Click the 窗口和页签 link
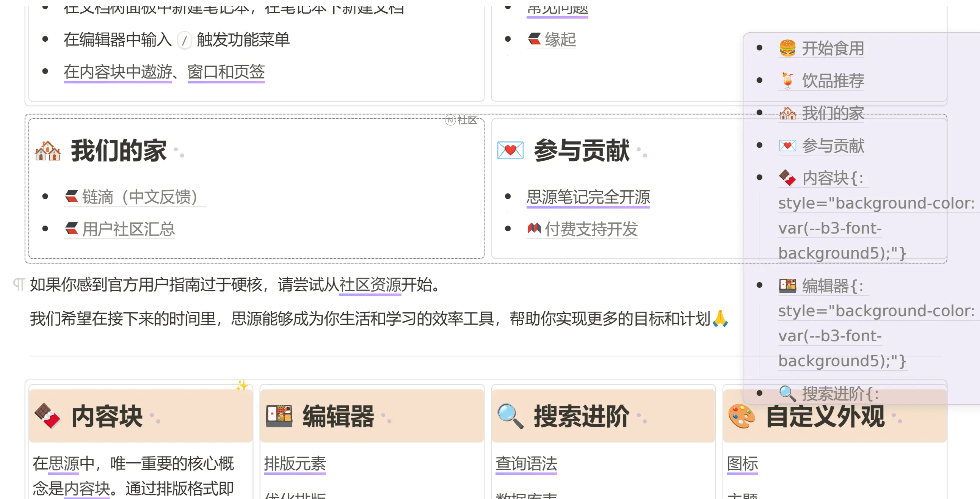The width and height of the screenshot is (980, 499). tap(226, 72)
